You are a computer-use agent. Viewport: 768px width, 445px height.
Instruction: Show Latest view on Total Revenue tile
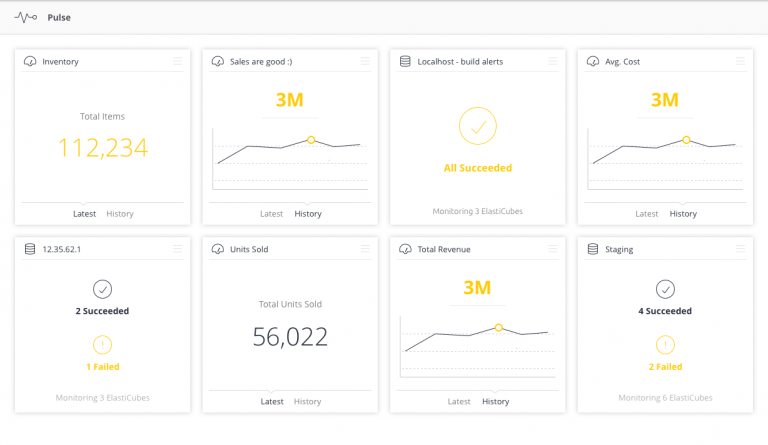tap(459, 401)
